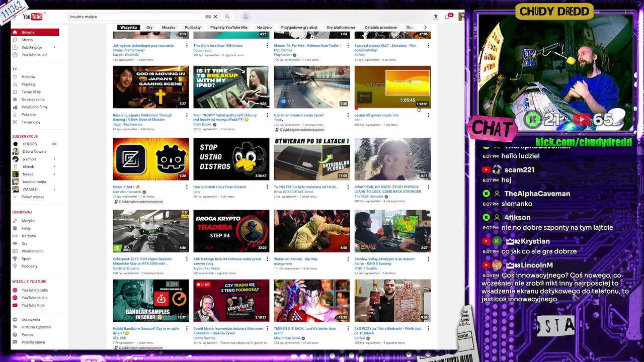The height and width of the screenshot is (362, 644).
Task: Open three-dot menu for 'How to Install Linux From Scratch'
Action: tap(267, 187)
